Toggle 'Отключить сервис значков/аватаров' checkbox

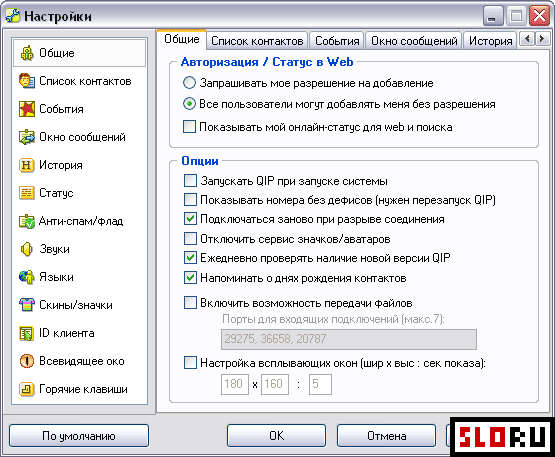[x=190, y=239]
